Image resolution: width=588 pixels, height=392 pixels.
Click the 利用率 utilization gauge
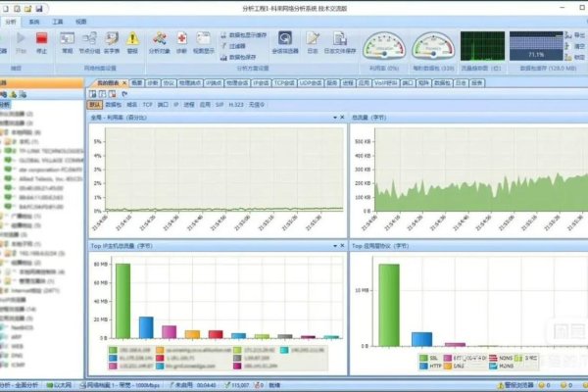tap(384, 46)
